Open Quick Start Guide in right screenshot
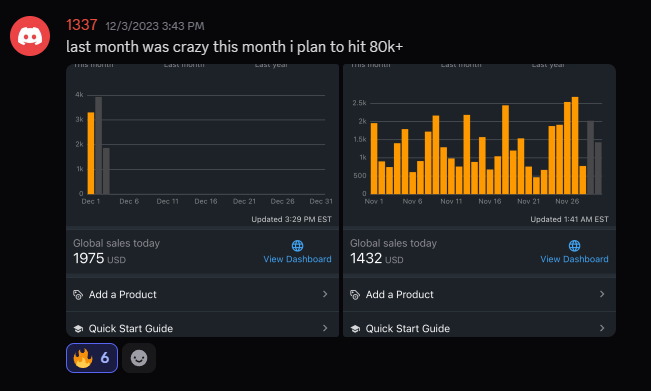Image resolution: width=651 pixels, height=391 pixels. (479, 325)
